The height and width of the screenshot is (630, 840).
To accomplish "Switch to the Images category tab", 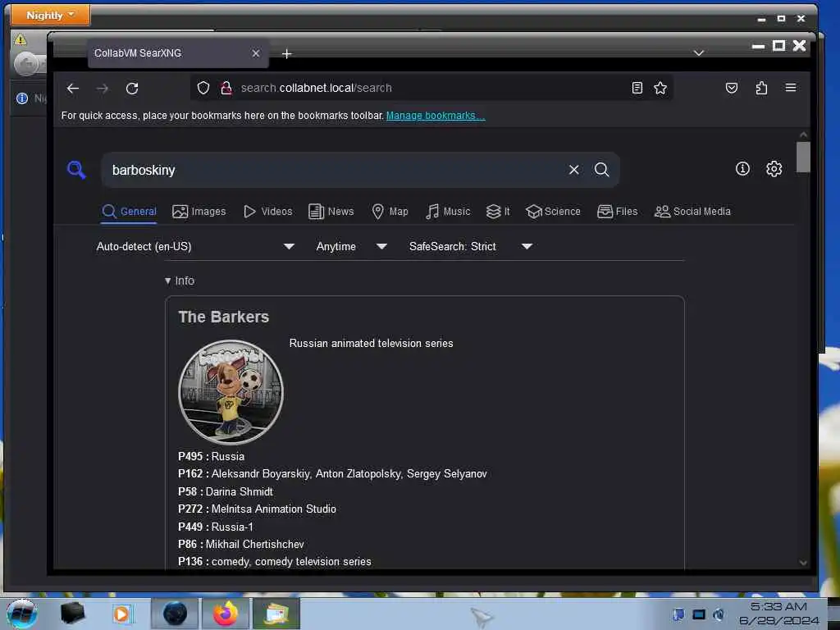I will pyautogui.click(x=199, y=212).
